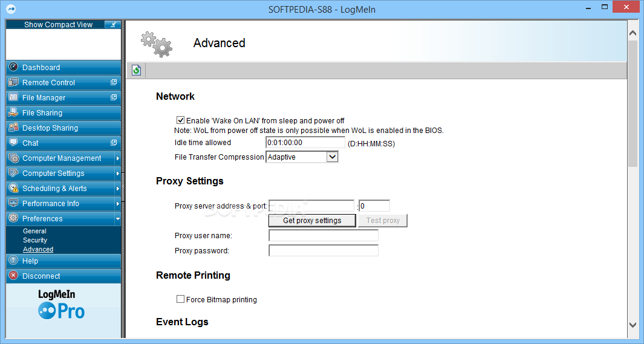The width and height of the screenshot is (644, 344).
Task: Click the green refresh page icon
Action: point(136,70)
